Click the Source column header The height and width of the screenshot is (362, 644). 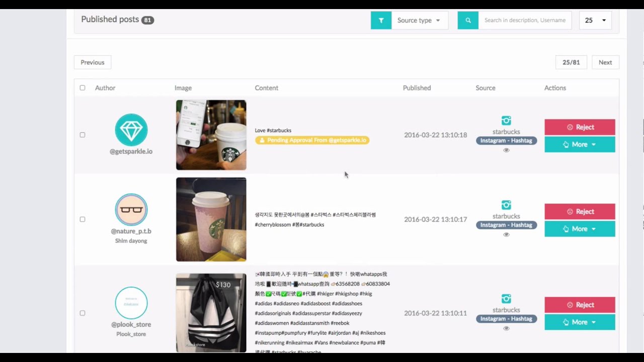tap(486, 88)
